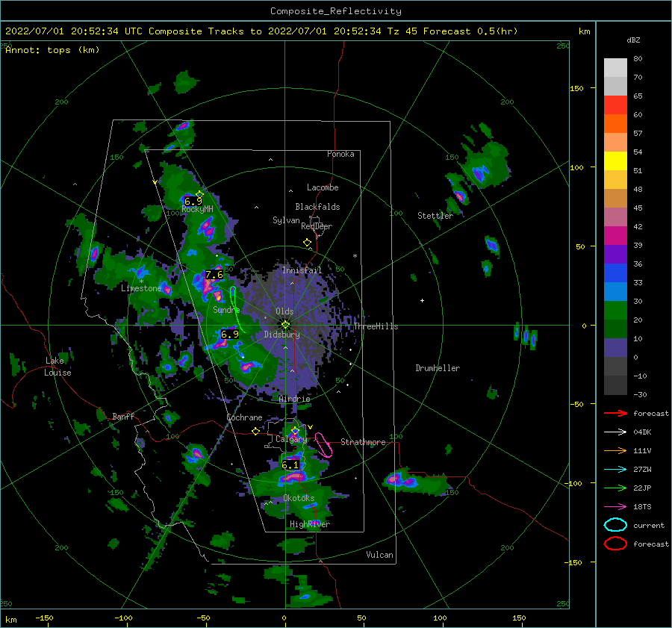Click the green storm track near Sundre
672x628 pixels.
pyautogui.click(x=237, y=308)
